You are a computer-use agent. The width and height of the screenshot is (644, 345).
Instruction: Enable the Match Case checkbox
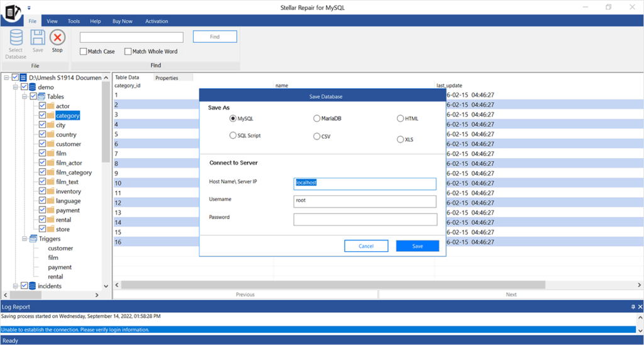pos(84,52)
